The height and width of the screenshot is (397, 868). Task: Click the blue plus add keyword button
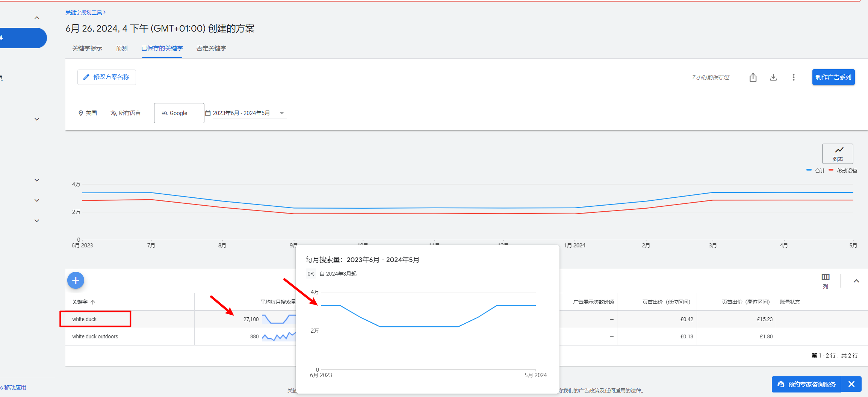point(76,280)
